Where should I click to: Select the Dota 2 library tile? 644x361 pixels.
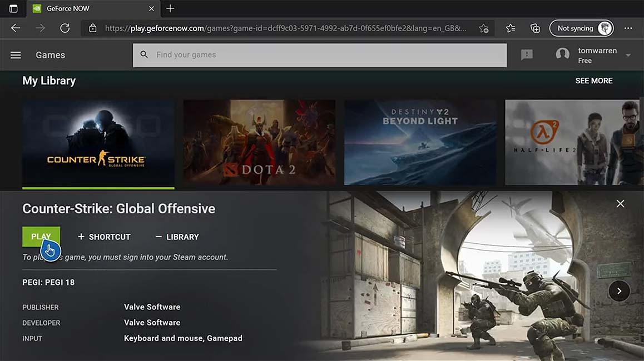(x=259, y=142)
